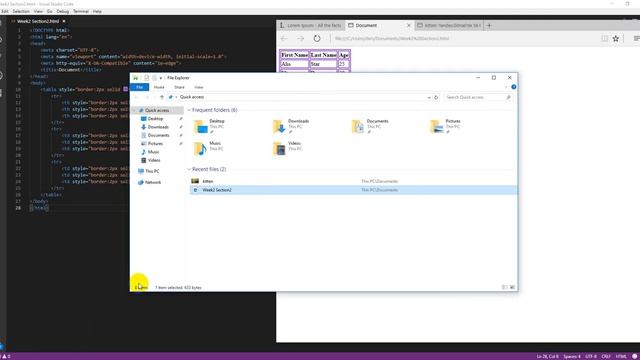Go back in File Explorer navigation
This screenshot has height=360, width=640.
click(137, 97)
